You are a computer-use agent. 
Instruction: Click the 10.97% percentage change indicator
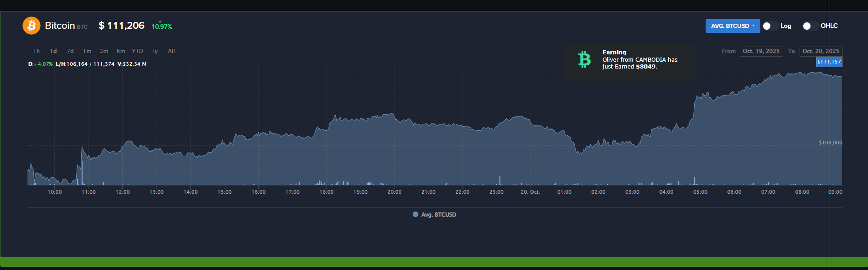click(162, 26)
